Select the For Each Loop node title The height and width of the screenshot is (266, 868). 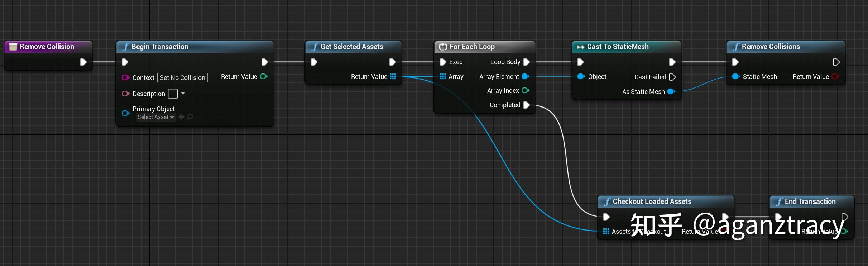472,47
